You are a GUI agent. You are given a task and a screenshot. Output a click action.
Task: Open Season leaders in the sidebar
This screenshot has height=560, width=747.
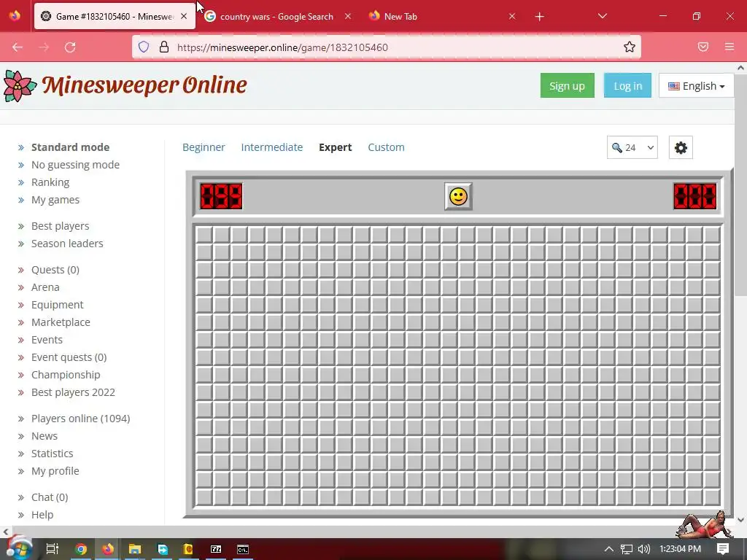(x=67, y=244)
